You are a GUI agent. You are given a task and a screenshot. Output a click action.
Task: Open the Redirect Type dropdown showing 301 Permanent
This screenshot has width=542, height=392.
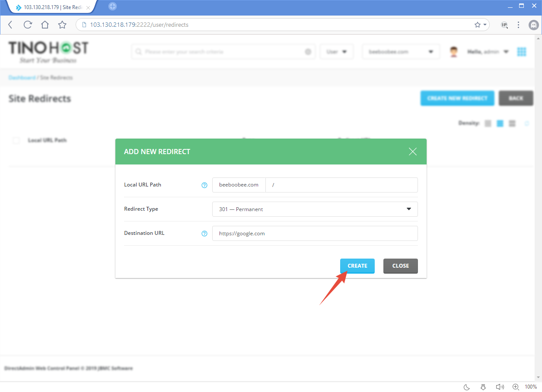click(x=315, y=209)
